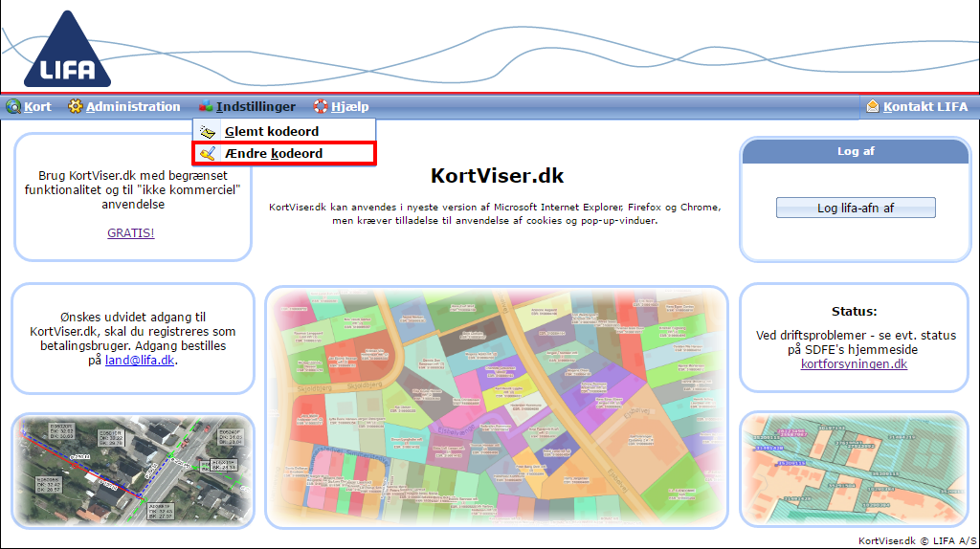Click the globe icon beside Kort

pos(13,107)
